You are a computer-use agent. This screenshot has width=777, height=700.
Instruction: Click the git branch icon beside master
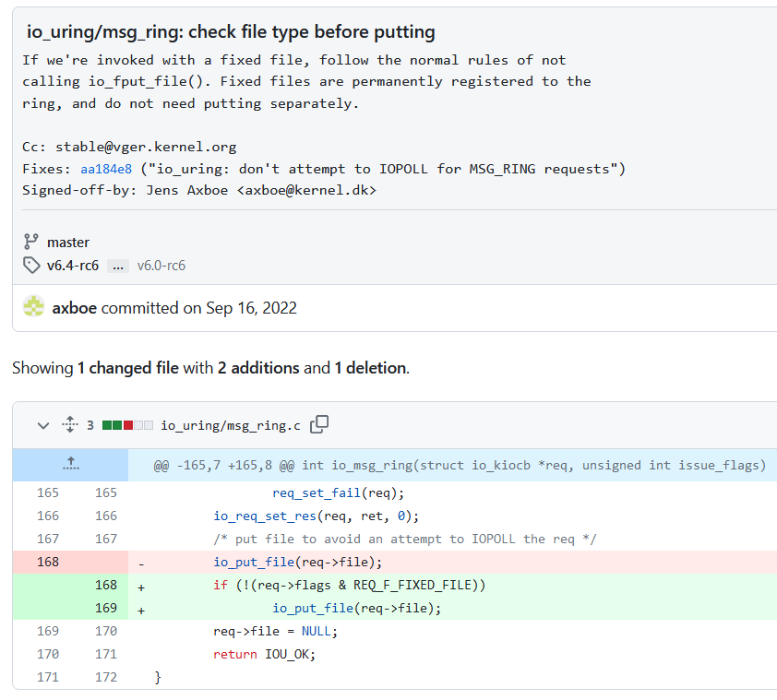click(x=32, y=243)
